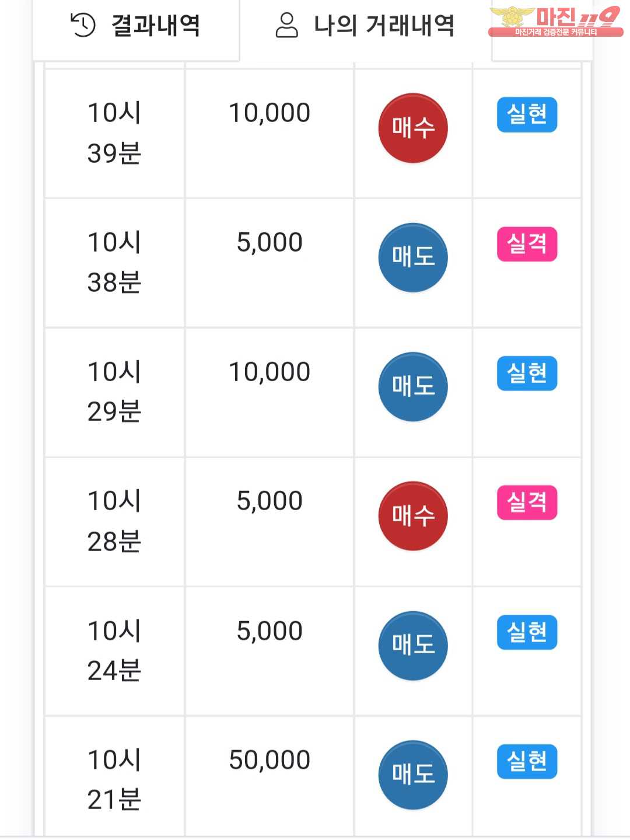630x840 pixels.
Task: Click the user profile icon
Action: coord(286,25)
